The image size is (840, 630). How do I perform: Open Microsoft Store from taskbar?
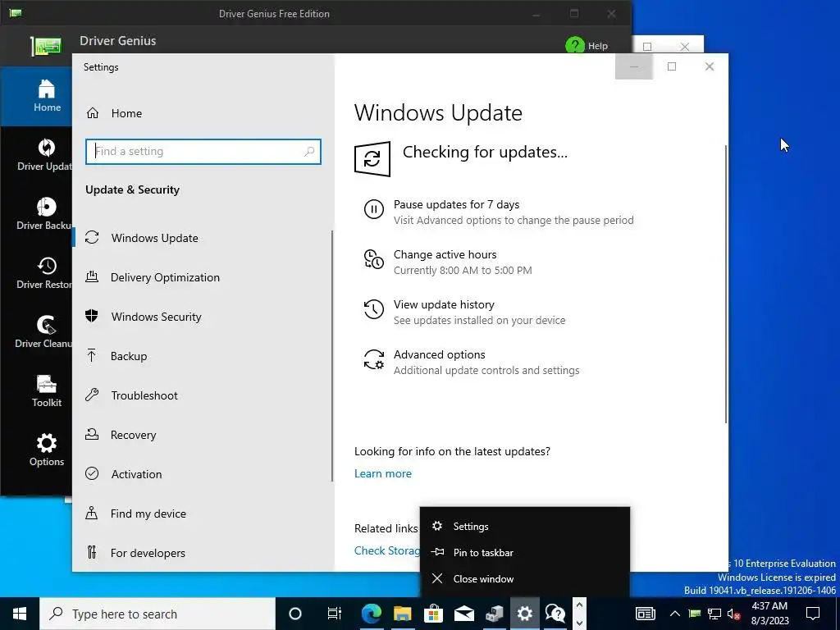coord(433,614)
